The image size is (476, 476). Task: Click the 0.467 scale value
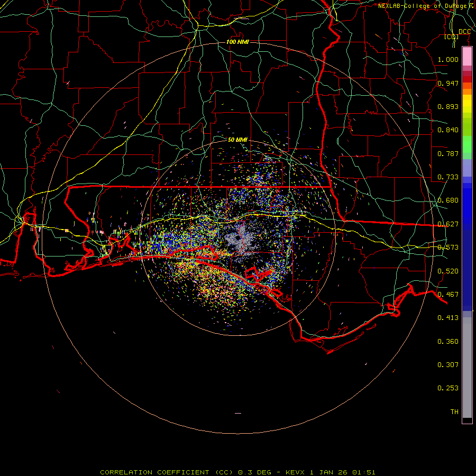448,295
